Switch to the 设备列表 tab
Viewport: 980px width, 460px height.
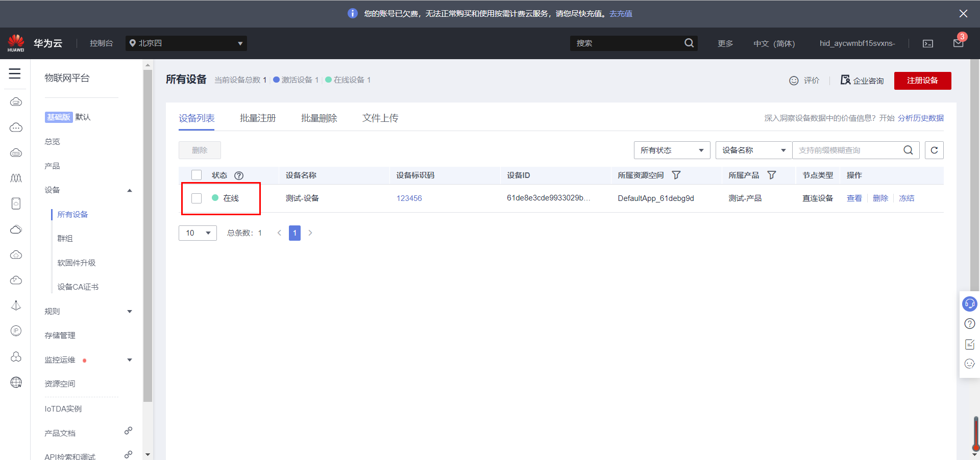[x=197, y=118]
